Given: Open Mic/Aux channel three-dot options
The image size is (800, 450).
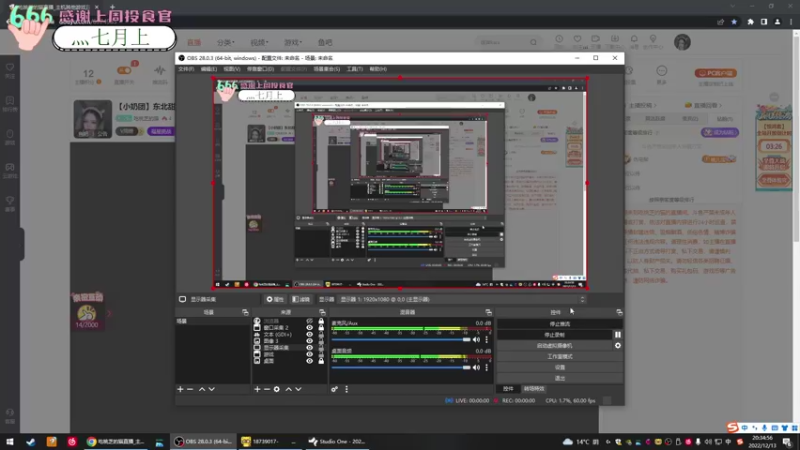Looking at the screenshot, I should tap(487, 340).
